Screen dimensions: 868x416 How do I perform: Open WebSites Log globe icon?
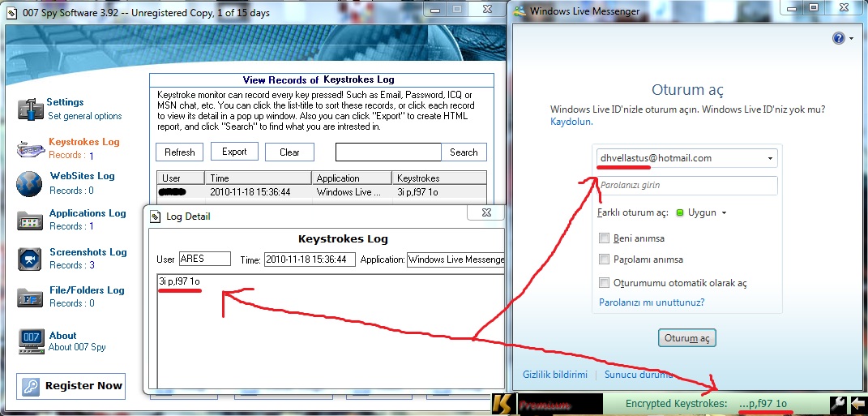click(29, 184)
